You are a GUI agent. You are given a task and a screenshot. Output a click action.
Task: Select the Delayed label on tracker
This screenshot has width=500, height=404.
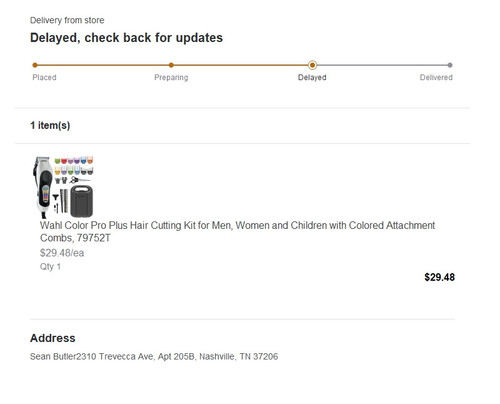pyautogui.click(x=312, y=77)
